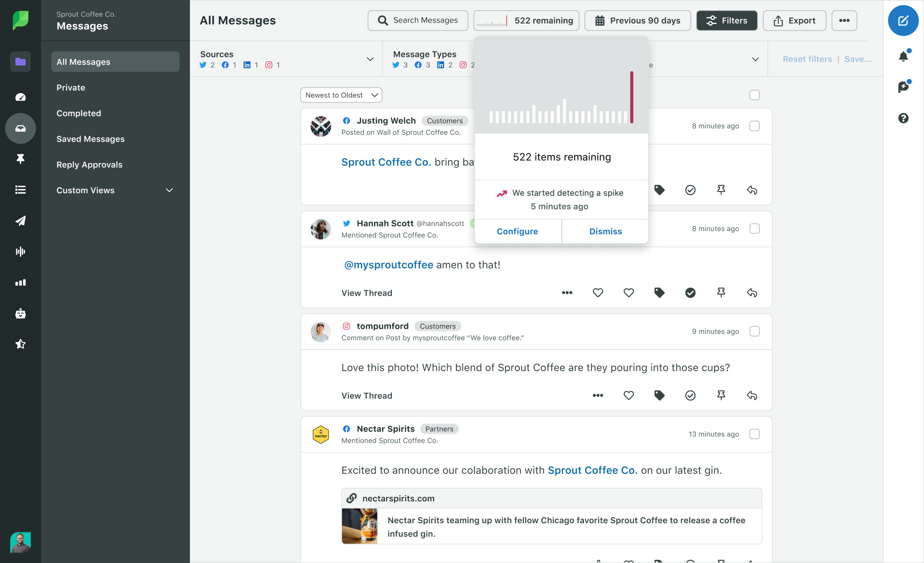924x563 pixels.
Task: Click the reply icon on Hannah Scott's message
Action: click(x=752, y=293)
